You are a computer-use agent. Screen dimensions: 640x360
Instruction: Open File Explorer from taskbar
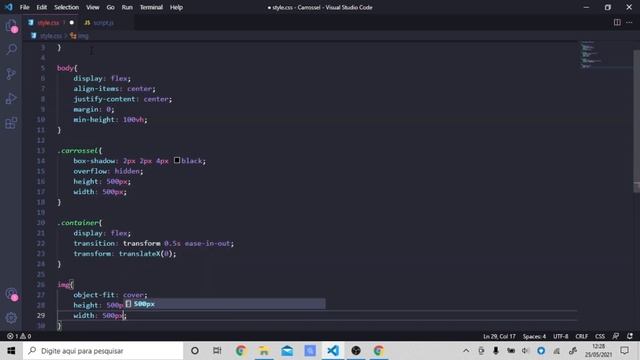[x=264, y=351]
